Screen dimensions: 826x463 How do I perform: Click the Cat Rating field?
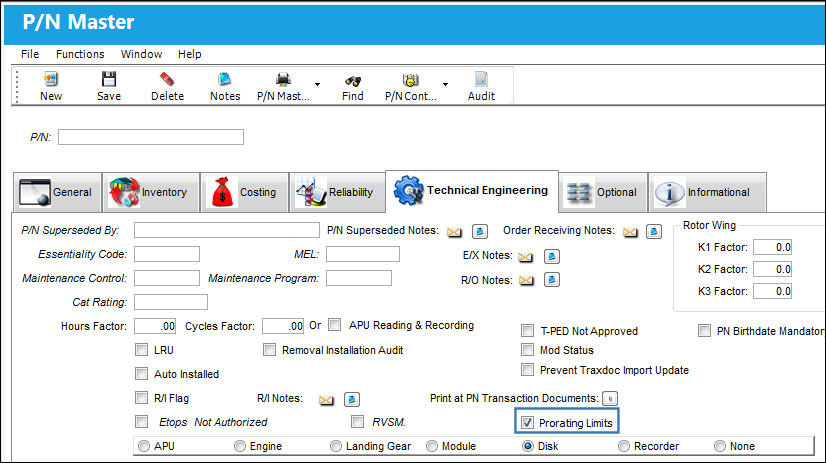tap(171, 302)
